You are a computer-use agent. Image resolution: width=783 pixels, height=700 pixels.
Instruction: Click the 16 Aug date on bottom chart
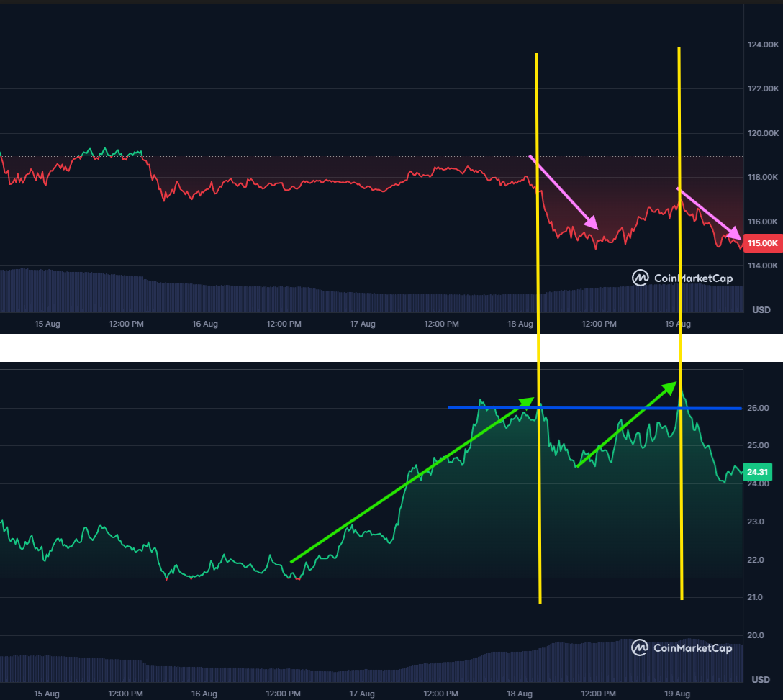[x=204, y=694]
